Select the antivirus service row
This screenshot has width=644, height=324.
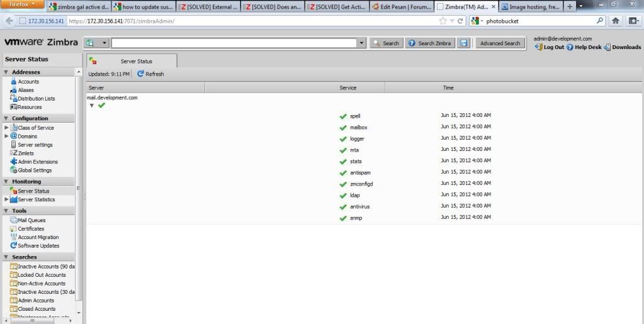coord(364,206)
